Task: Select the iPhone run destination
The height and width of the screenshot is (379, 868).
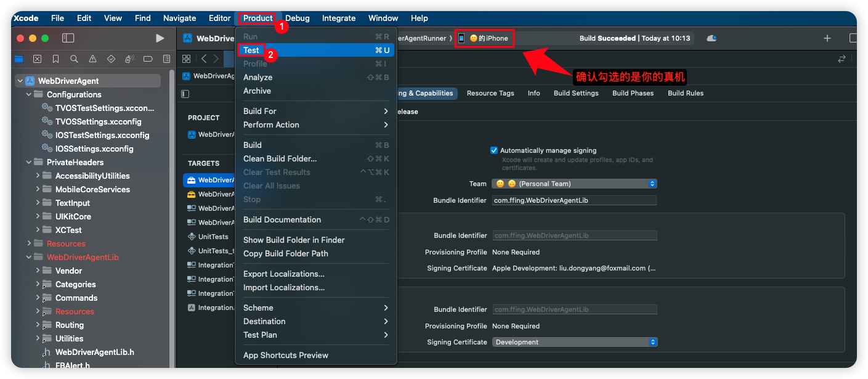Action: pyautogui.click(x=484, y=38)
